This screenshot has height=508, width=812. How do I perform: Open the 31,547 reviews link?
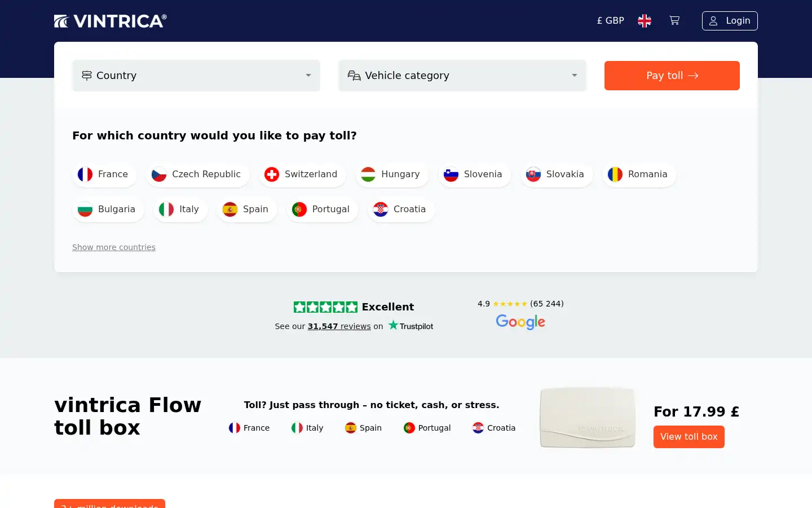339,326
